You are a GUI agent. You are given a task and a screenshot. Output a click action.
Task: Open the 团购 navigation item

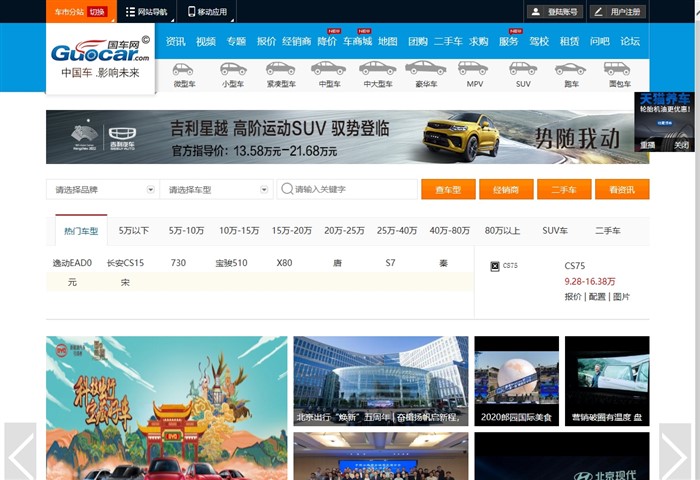click(x=418, y=42)
